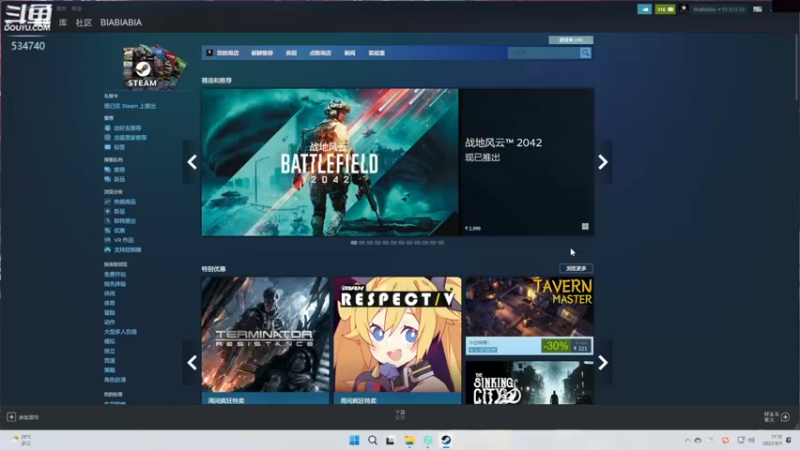Open 大型多人在线 category link
The width and height of the screenshot is (800, 450).
pos(120,332)
